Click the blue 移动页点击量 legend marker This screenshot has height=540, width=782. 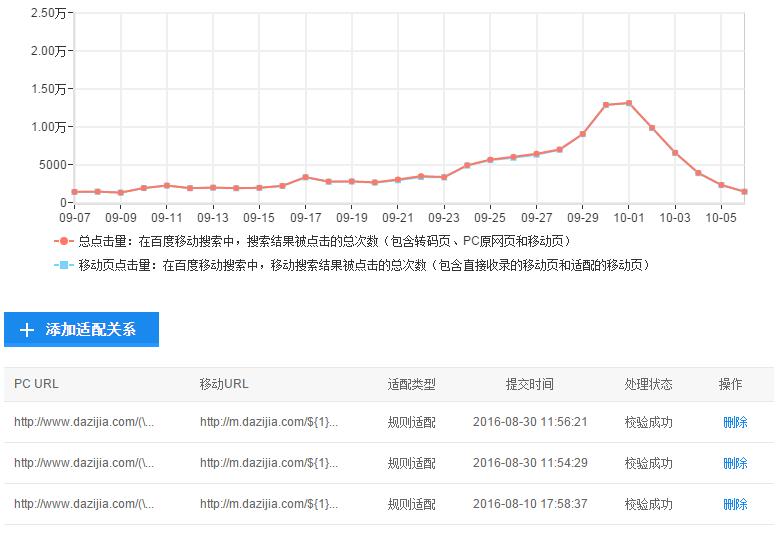pos(63,265)
